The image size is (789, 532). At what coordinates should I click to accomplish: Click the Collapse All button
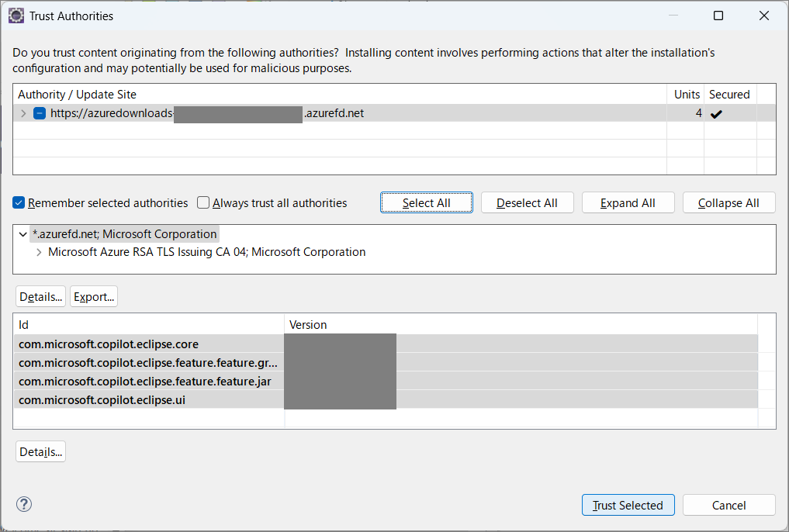pos(728,202)
